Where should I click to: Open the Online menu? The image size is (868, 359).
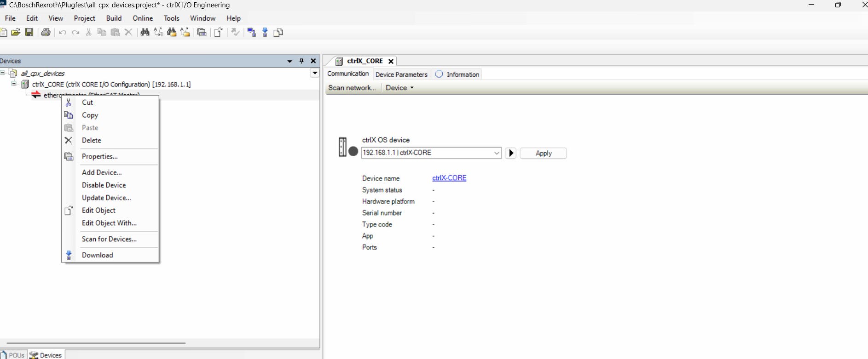(143, 18)
